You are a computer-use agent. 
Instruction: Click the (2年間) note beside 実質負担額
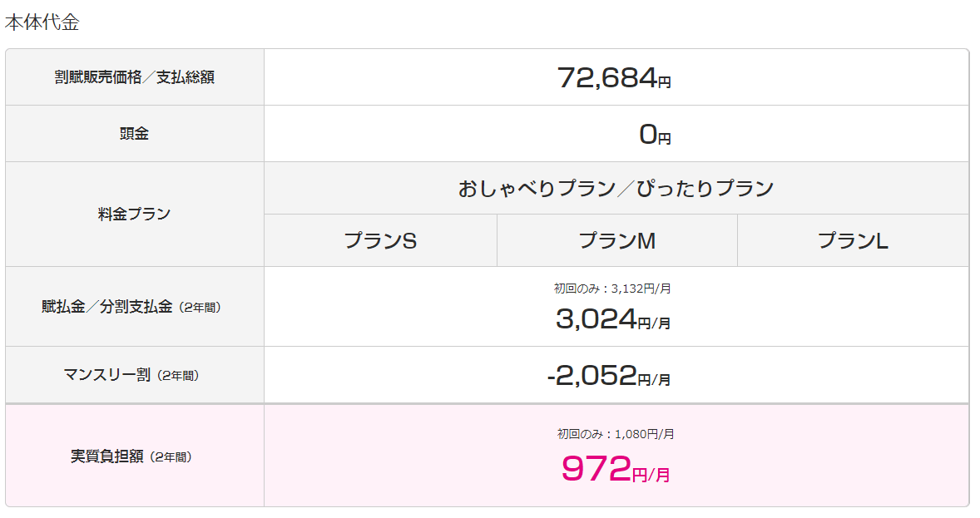[171, 457]
